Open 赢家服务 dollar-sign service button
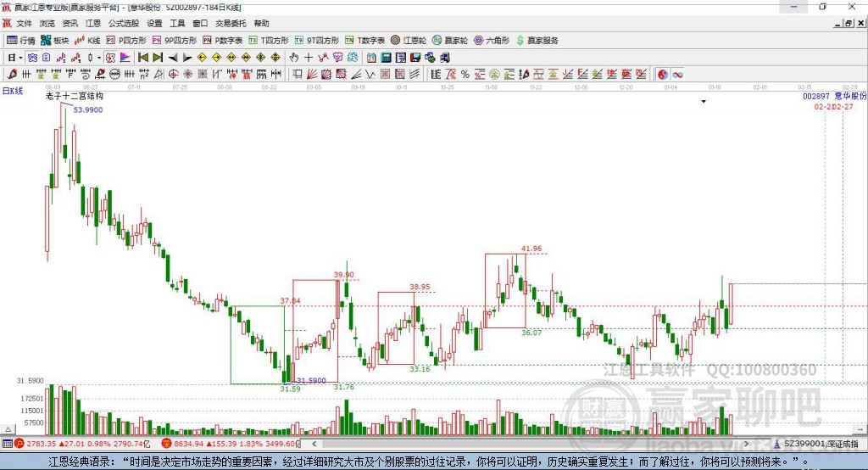The width and height of the screenshot is (868, 470). click(x=537, y=41)
